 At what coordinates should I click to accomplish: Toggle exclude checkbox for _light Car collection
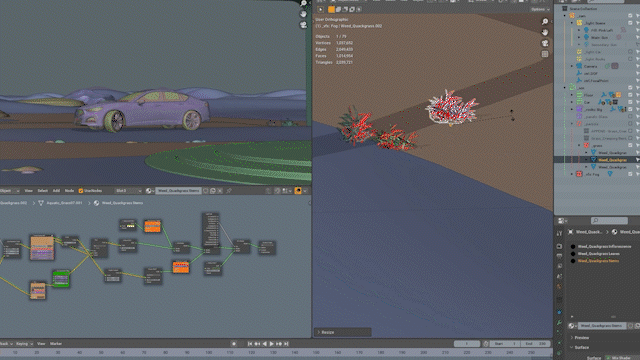(630, 52)
